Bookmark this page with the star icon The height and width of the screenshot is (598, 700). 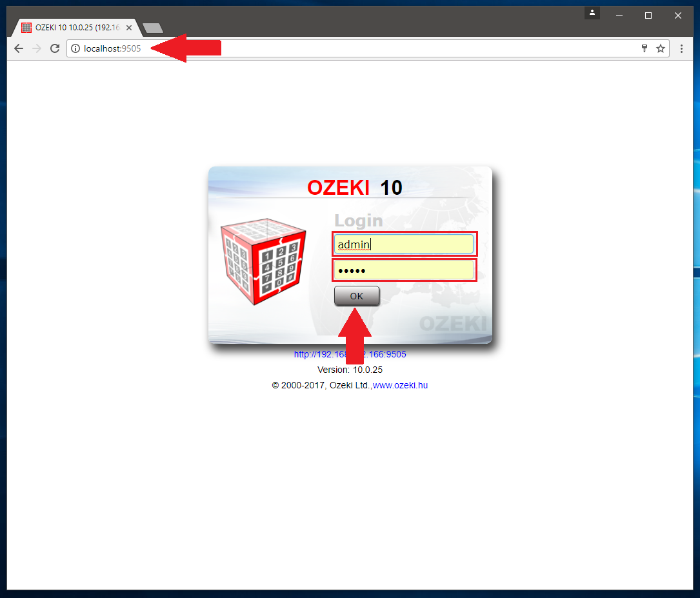point(661,48)
